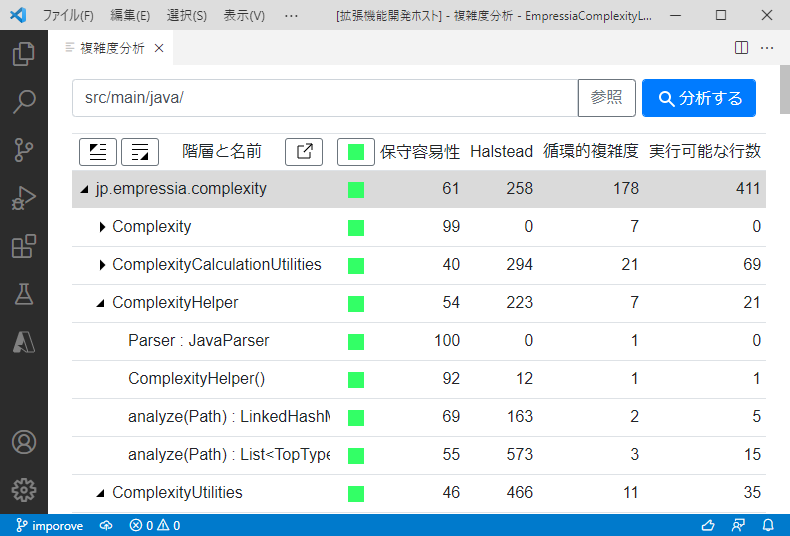790x536 pixels.
Task: Open the Search view in activity bar
Action: pos(24,102)
